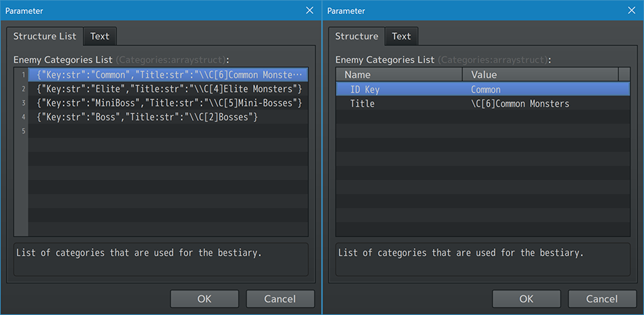This screenshot has width=644, height=315.
Task: Click the Name column header
Action: (399, 75)
